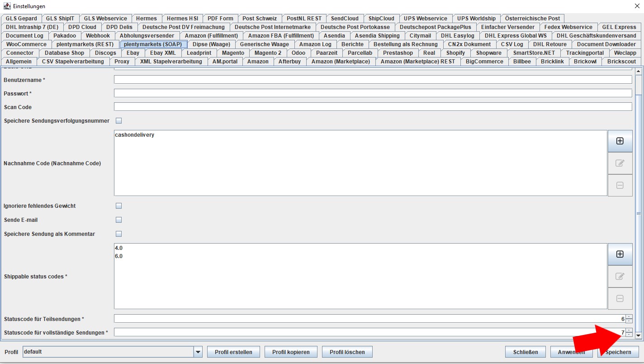
Task: Select the Fedex Webservice tab
Action: tap(568, 27)
